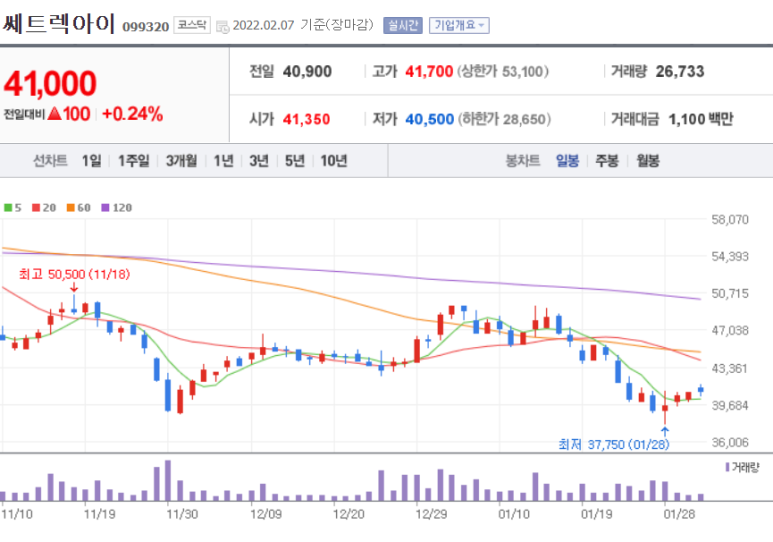This screenshot has width=773, height=542.
Task: Select the 5년 line chart tab
Action: coord(295,161)
